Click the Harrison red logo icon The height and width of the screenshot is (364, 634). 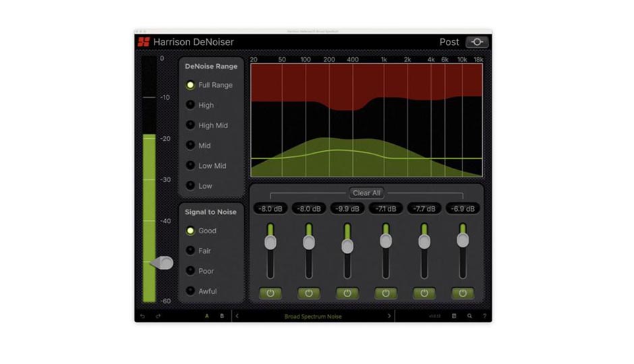click(x=144, y=42)
